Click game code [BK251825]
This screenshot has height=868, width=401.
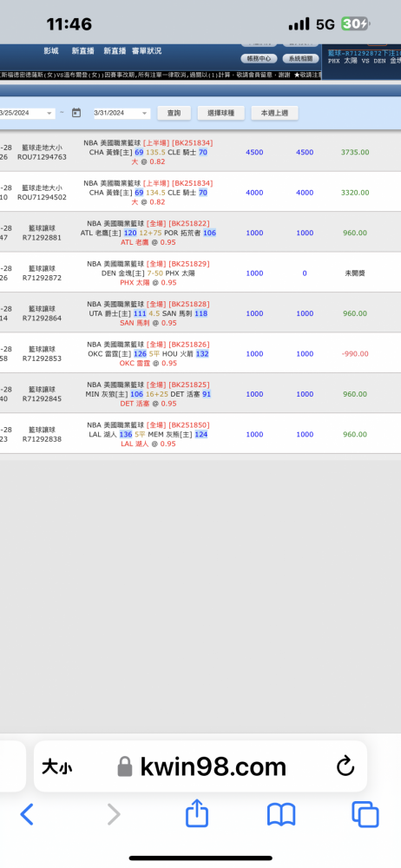[x=189, y=385]
